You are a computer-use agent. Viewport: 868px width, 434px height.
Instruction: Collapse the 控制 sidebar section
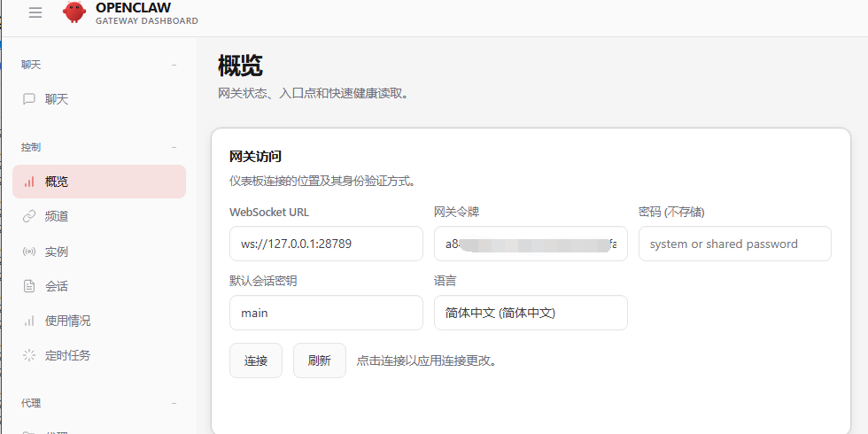(x=174, y=147)
